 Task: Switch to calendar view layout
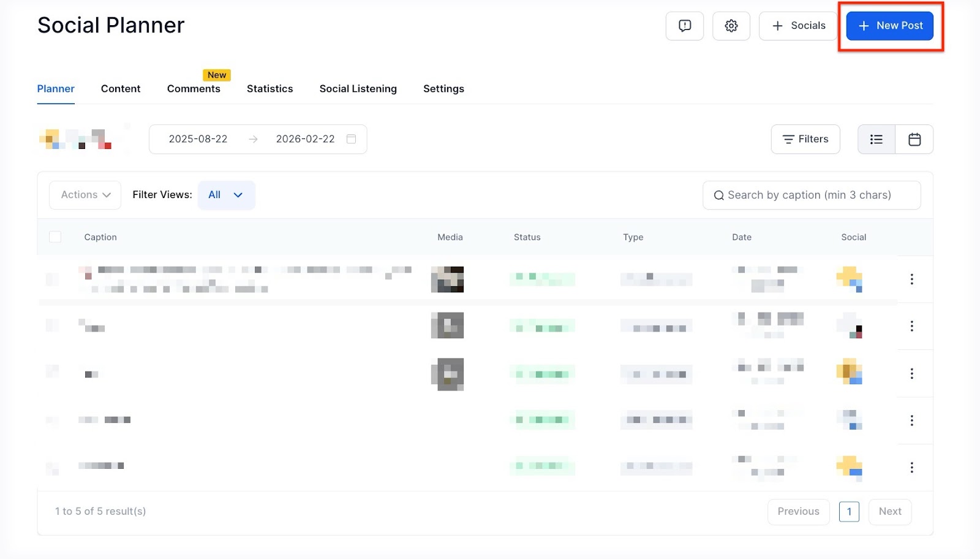coord(914,139)
